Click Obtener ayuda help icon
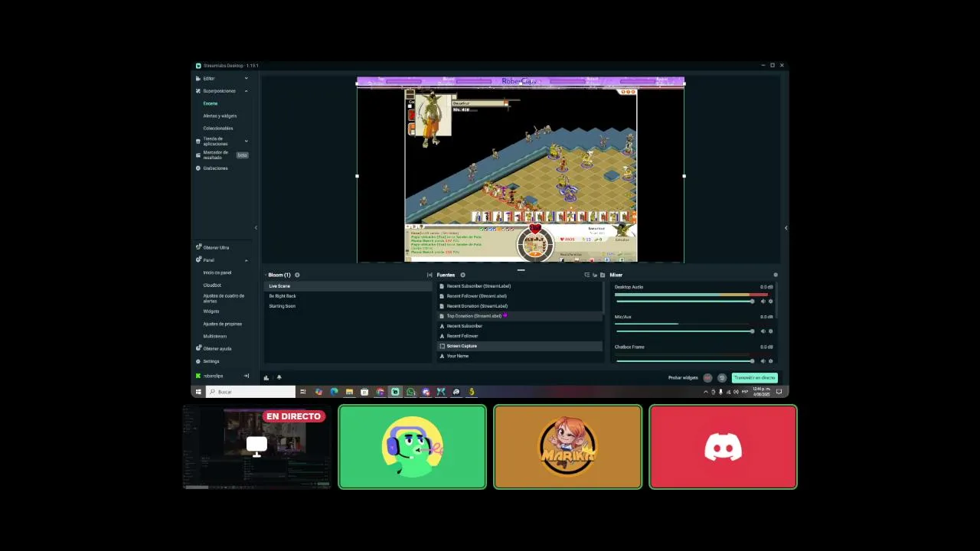 click(198, 348)
